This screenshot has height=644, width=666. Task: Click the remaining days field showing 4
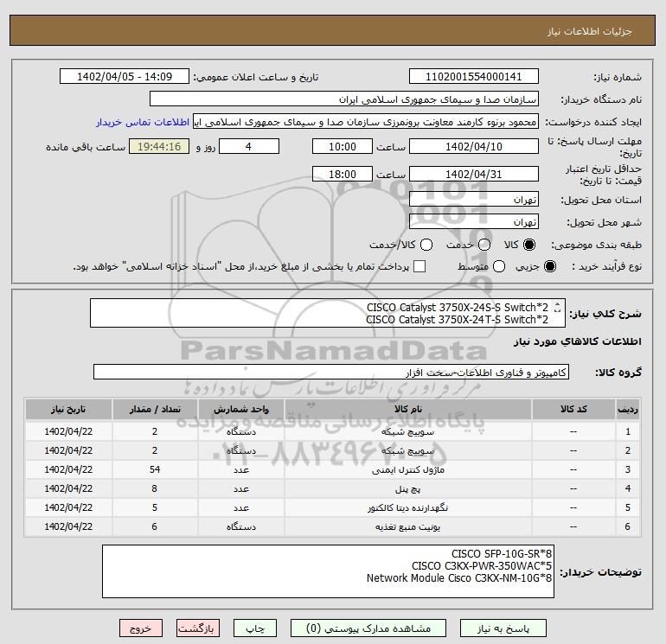(249, 146)
